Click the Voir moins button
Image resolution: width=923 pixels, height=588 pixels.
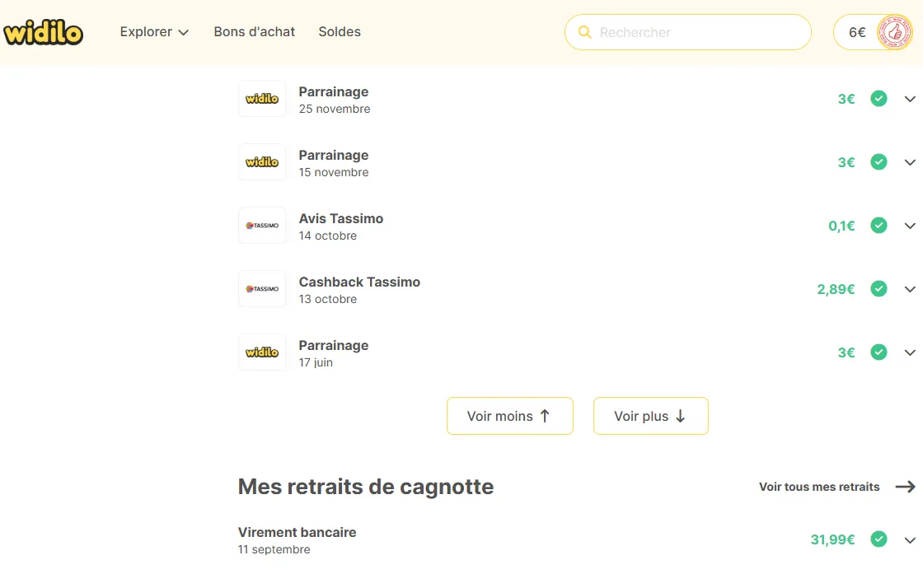click(510, 417)
